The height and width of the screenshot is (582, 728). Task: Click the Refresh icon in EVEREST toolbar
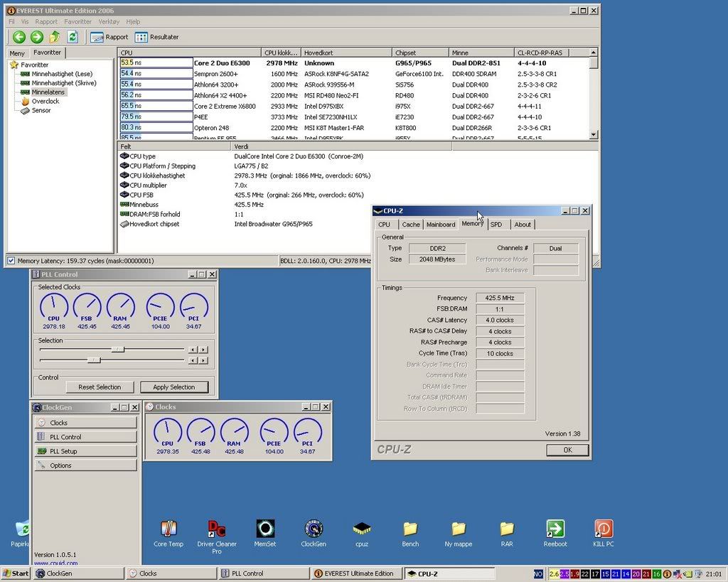(72, 37)
